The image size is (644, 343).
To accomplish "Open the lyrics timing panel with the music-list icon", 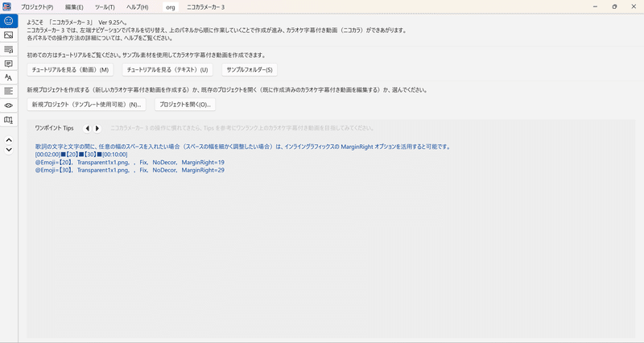I will tap(9, 49).
